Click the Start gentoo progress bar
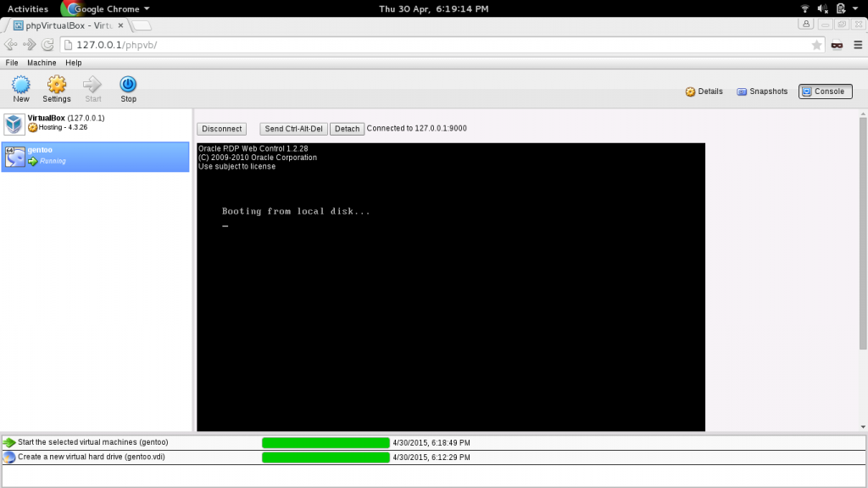 pyautogui.click(x=325, y=442)
